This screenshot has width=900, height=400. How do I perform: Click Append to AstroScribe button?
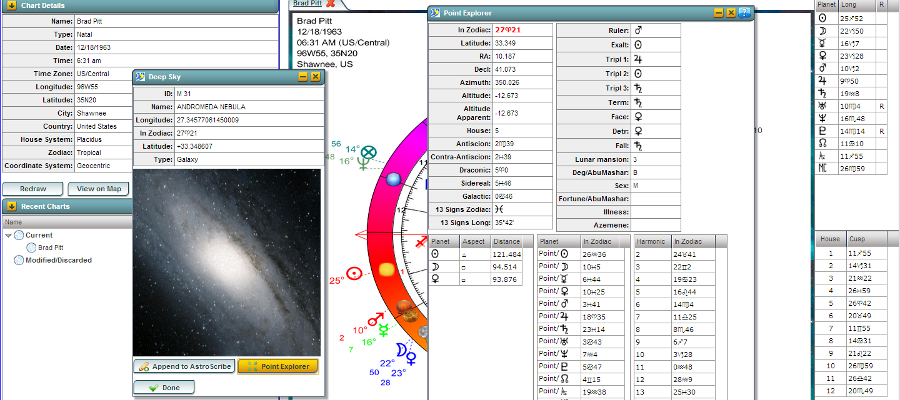pyautogui.click(x=185, y=366)
